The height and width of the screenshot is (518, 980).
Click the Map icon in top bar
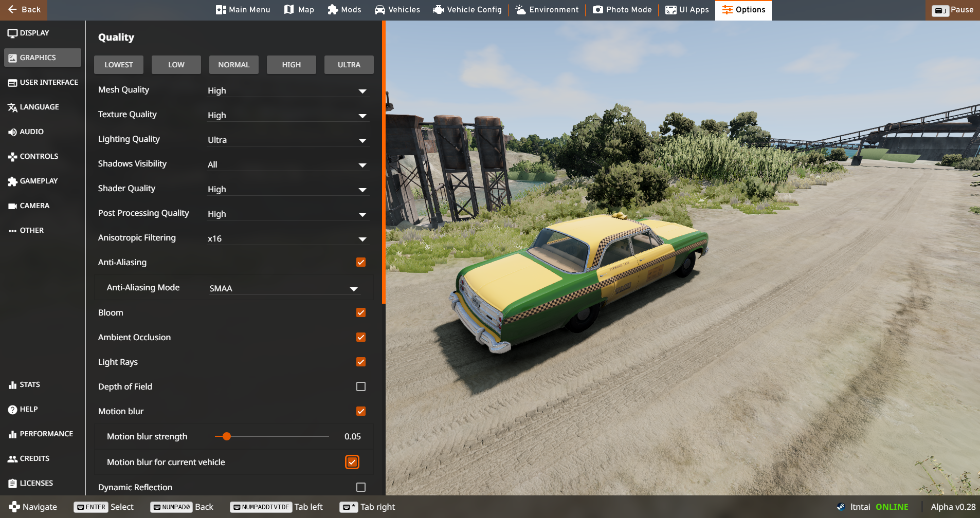point(289,10)
